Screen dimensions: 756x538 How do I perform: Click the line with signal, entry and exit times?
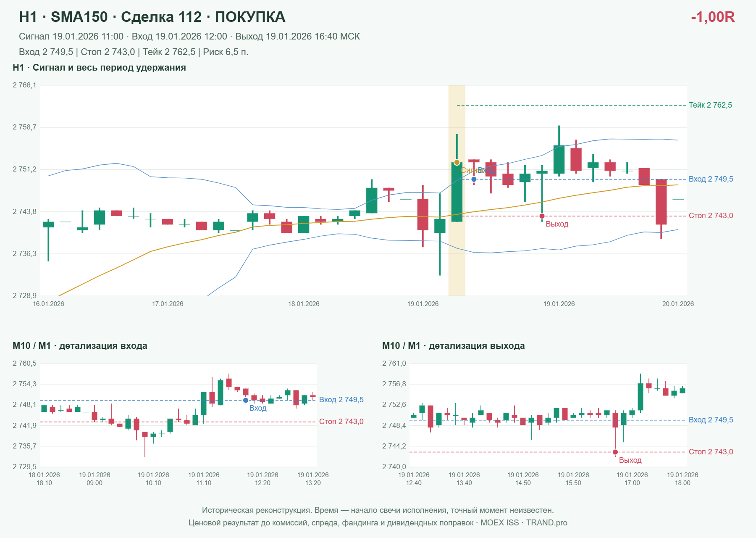[x=189, y=37]
